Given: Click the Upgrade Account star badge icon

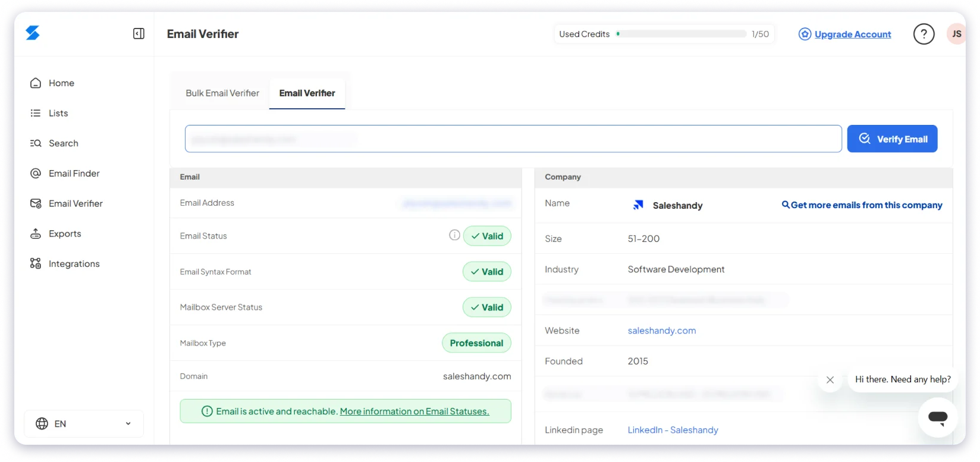Looking at the screenshot, I should pos(805,34).
